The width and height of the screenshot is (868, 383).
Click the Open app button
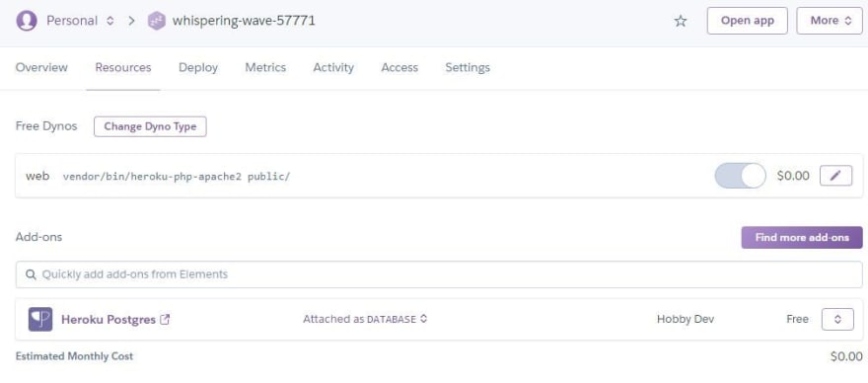point(748,21)
